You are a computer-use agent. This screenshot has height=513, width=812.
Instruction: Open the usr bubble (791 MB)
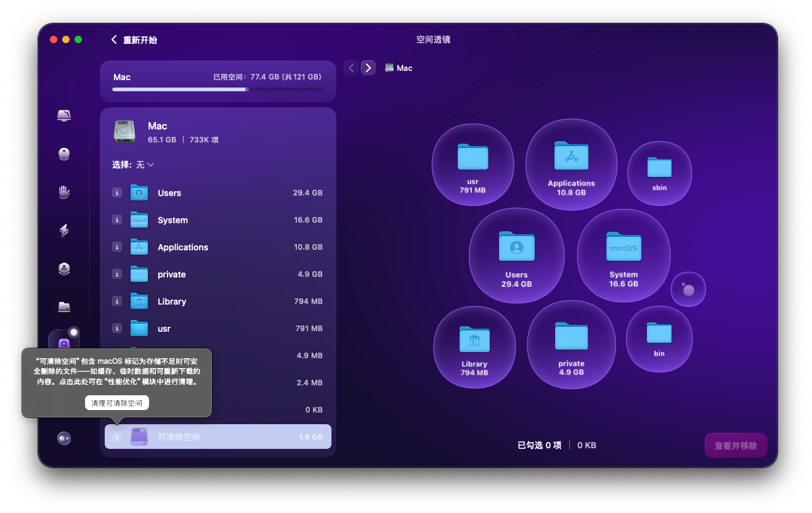[473, 164]
